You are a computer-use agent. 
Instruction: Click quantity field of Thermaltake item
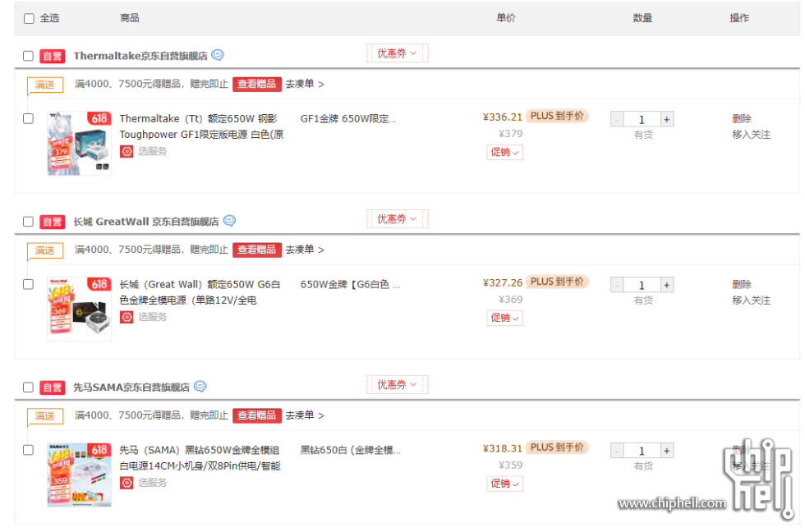[x=642, y=120]
